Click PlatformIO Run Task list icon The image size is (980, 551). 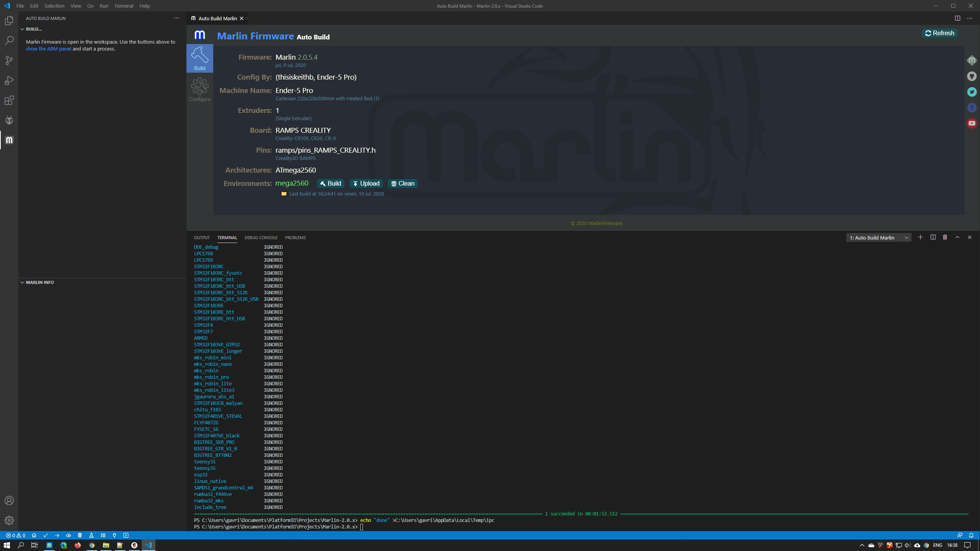click(x=103, y=535)
